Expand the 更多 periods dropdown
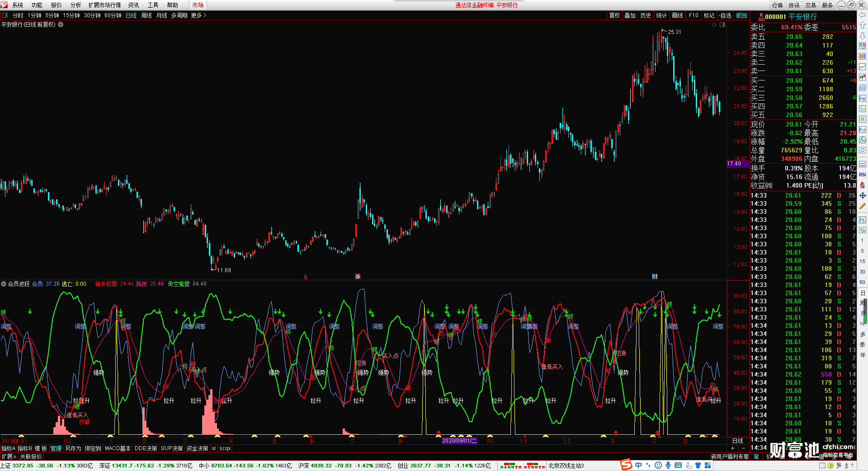 (198, 15)
